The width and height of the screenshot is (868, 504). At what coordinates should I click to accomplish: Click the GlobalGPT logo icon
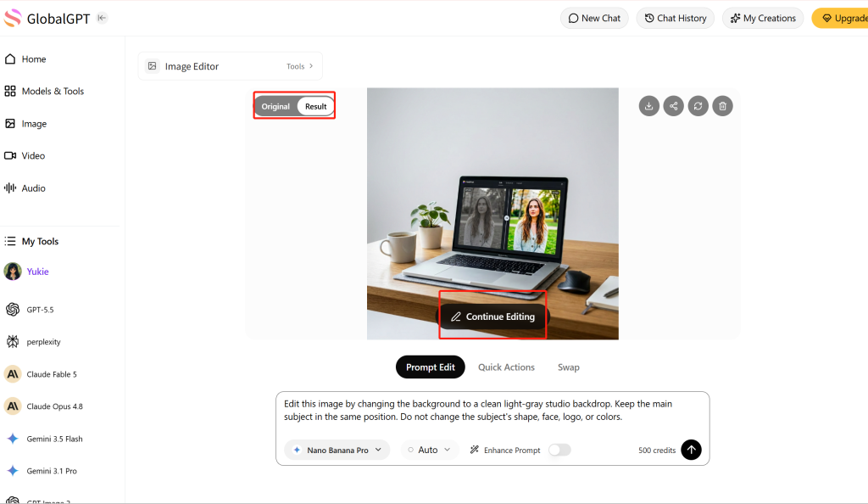pos(13,19)
